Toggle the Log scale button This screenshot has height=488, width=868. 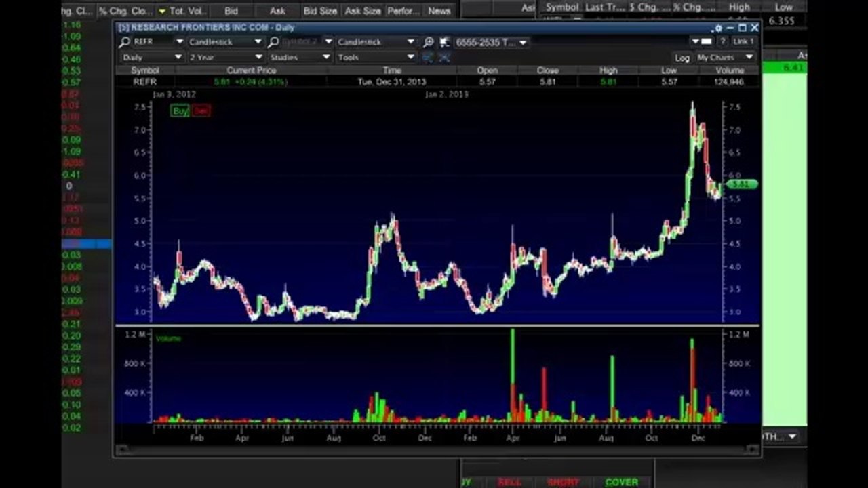pos(682,58)
